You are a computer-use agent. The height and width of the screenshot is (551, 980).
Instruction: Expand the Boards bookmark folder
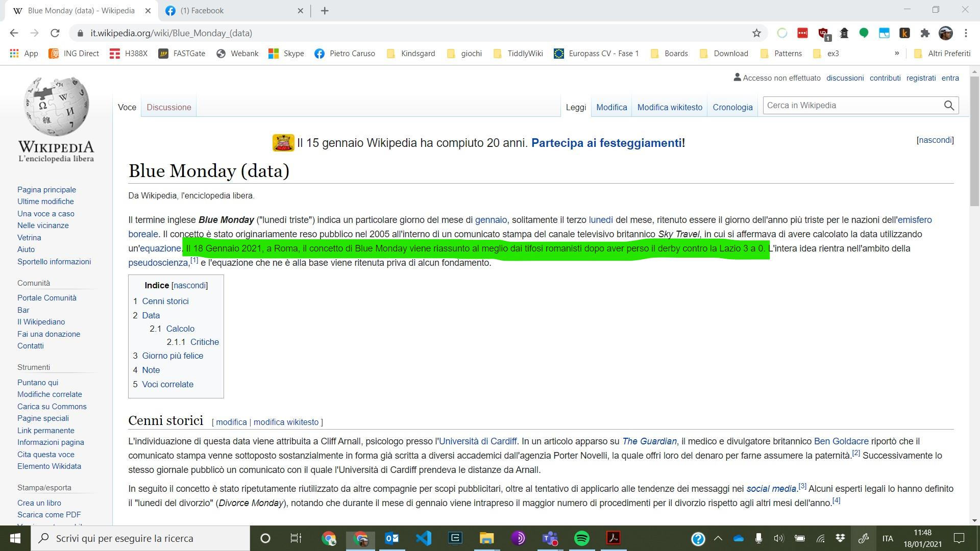pyautogui.click(x=669, y=54)
